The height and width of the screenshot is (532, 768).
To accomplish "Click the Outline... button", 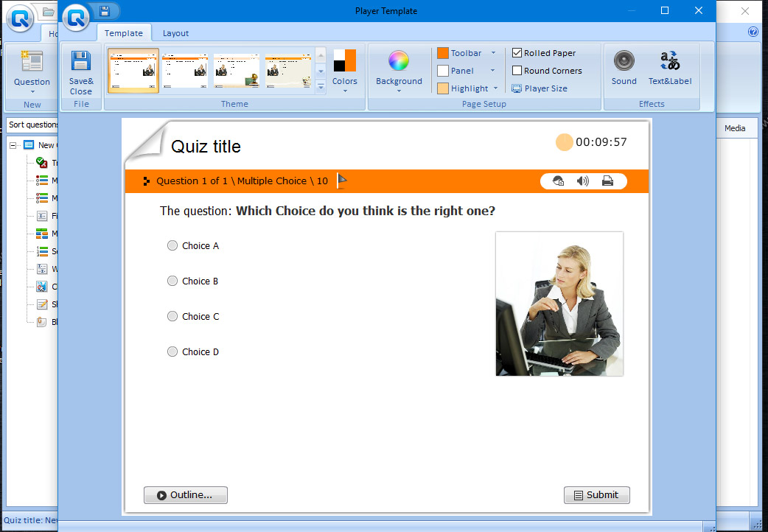I will [186, 494].
